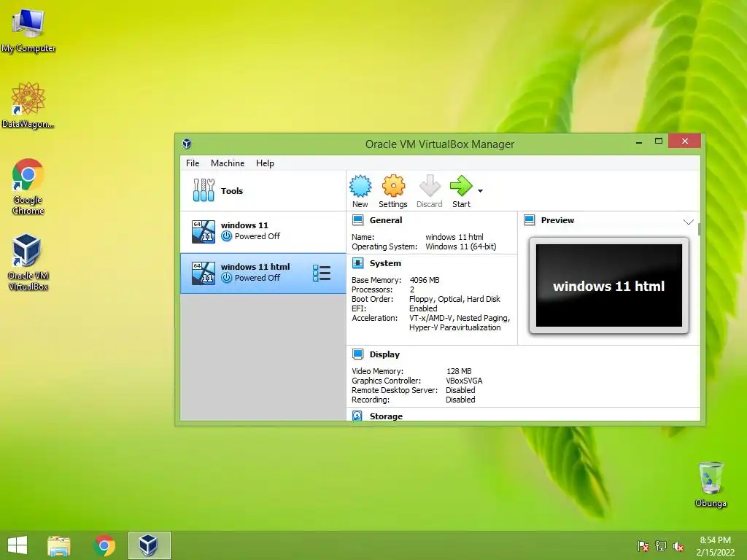This screenshot has width=747, height=560.
Task: Click the Preview panel monitor icon
Action: (530, 220)
